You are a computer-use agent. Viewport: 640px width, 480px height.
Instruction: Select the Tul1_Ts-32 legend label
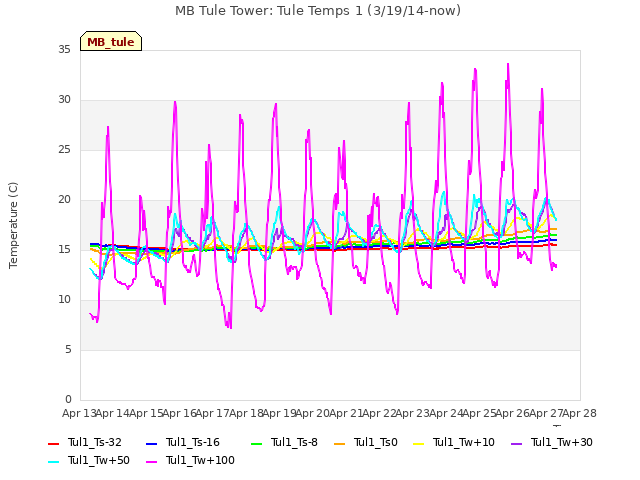[x=95, y=442]
